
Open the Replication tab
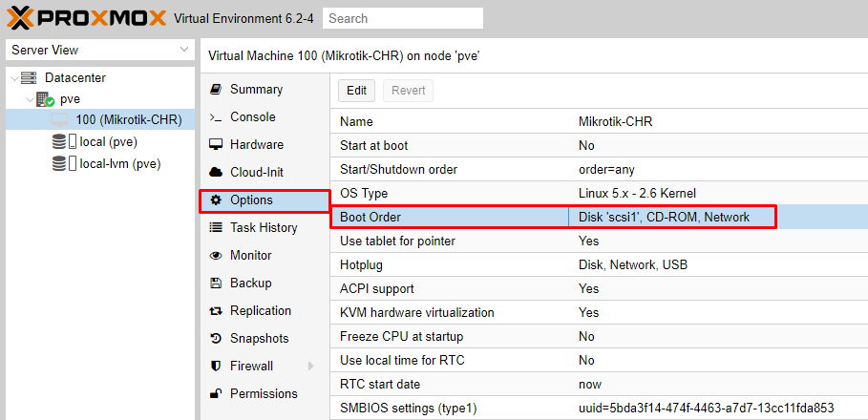point(265,311)
